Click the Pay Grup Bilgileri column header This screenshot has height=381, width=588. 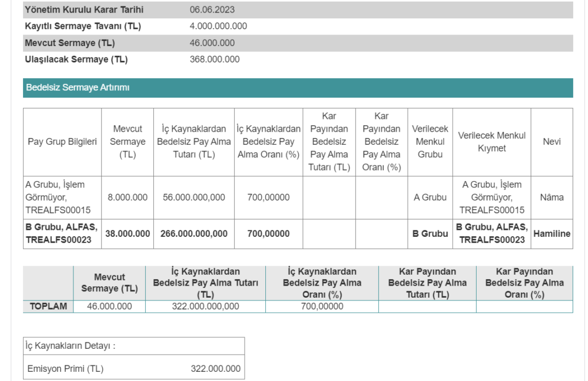pos(62,142)
